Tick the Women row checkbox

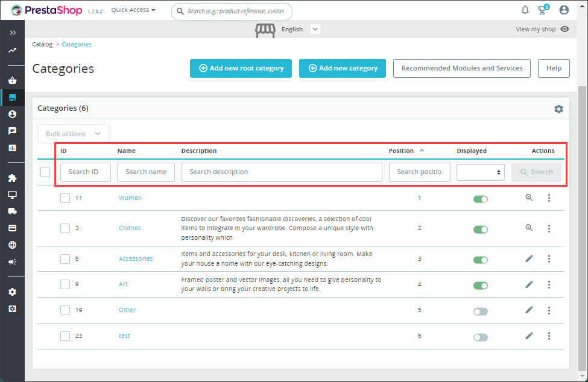coord(65,198)
